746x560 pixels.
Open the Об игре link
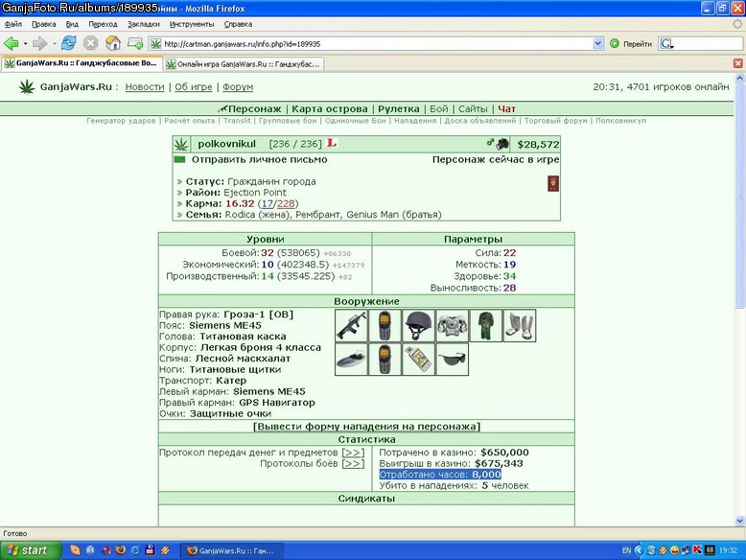[x=193, y=87]
